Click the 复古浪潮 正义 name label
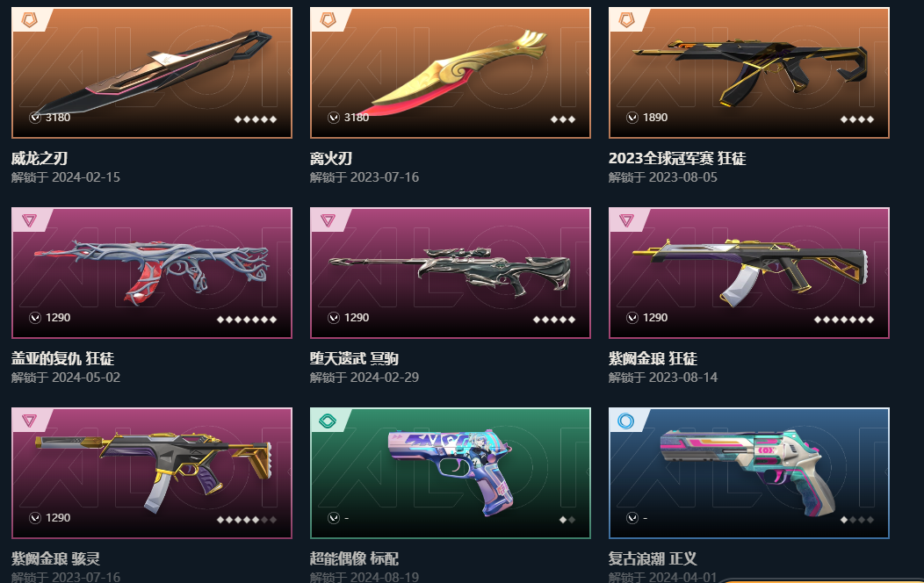The width and height of the screenshot is (924, 583). 653,558
